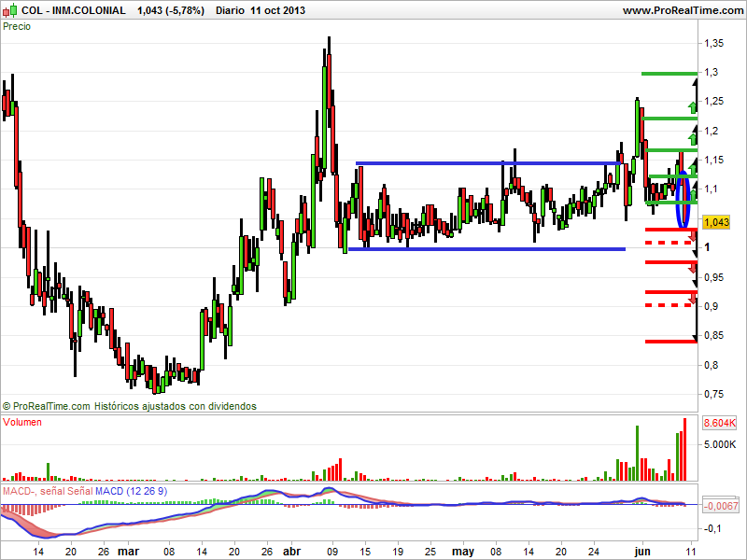Screen dimensions: 747x560
Task: Click the -0,0067 MACD value box
Action: click(721, 506)
